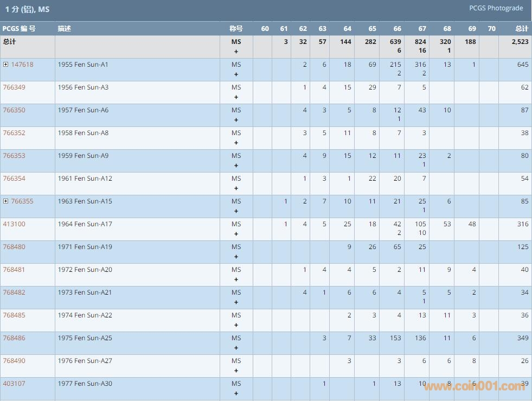Select the 768486 coin number link
Image resolution: width=532 pixels, height=401 pixels.
14,338
